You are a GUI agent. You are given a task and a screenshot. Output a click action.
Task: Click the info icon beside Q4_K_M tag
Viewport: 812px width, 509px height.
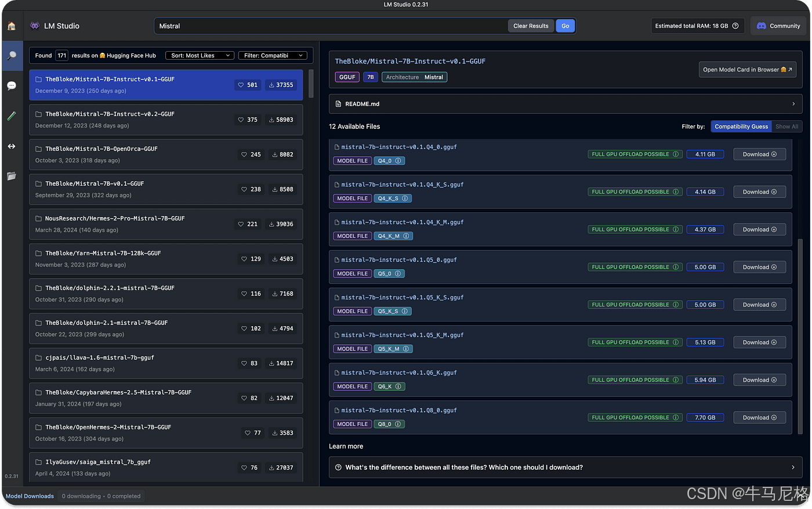(406, 236)
